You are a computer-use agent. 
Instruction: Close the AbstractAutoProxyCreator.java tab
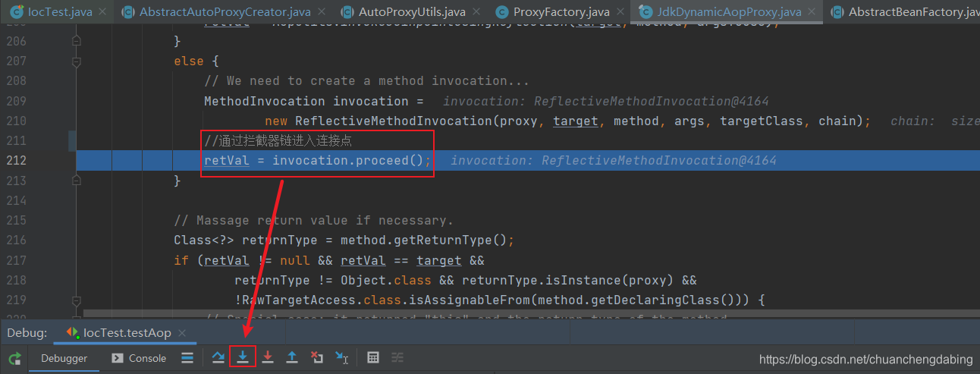tap(322, 12)
